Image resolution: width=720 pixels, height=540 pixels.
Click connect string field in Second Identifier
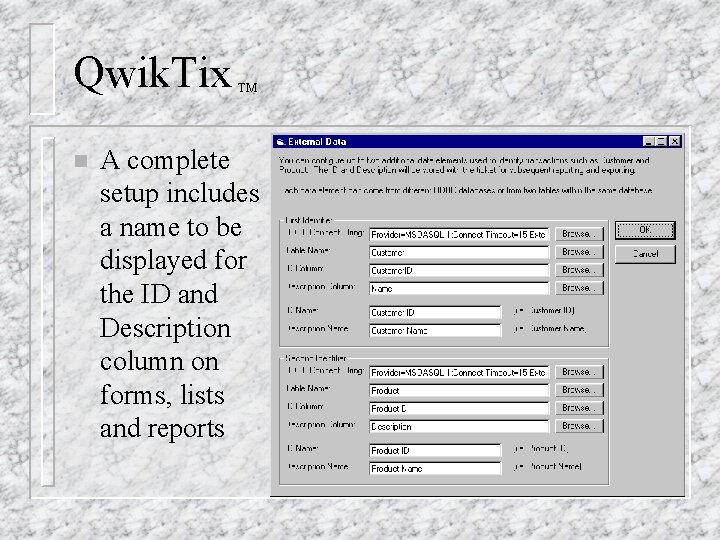click(x=459, y=372)
